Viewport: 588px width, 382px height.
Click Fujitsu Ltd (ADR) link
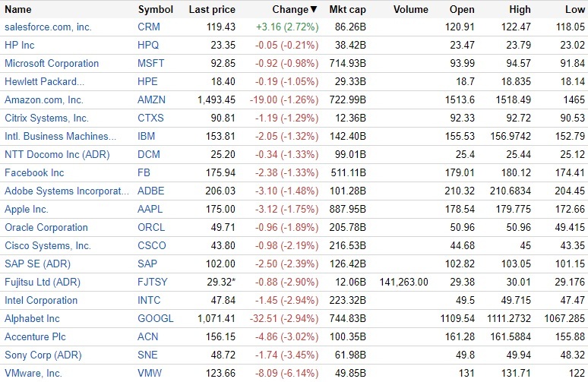click(43, 283)
